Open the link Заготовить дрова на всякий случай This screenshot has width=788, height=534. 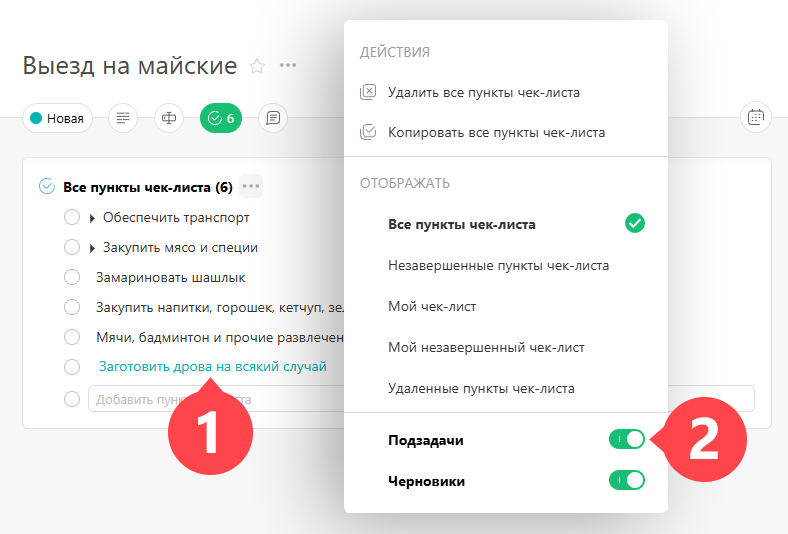tap(213, 367)
